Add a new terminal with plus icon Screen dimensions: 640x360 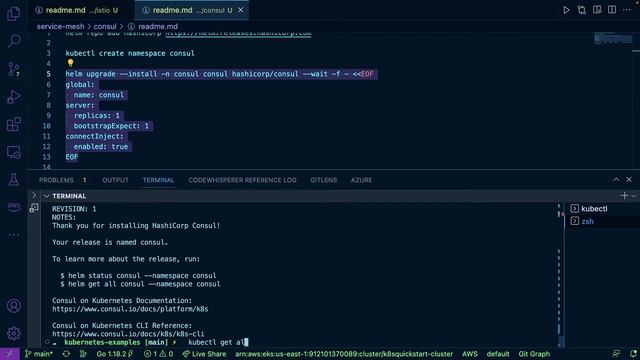click(624, 196)
